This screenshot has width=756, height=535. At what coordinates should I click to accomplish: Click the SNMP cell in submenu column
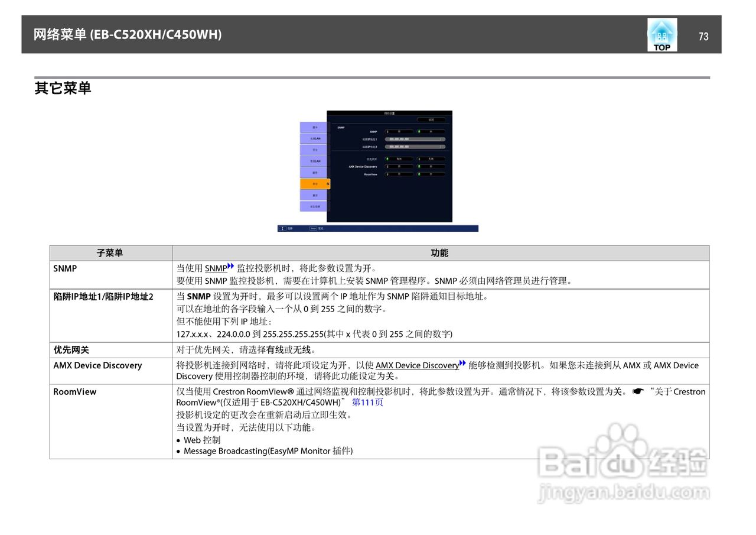[110, 275]
